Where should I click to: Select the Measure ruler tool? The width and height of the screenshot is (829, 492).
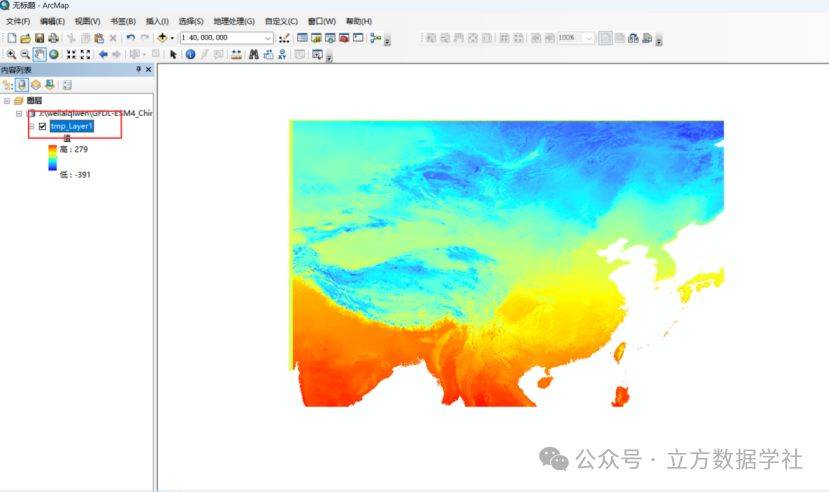click(236, 54)
